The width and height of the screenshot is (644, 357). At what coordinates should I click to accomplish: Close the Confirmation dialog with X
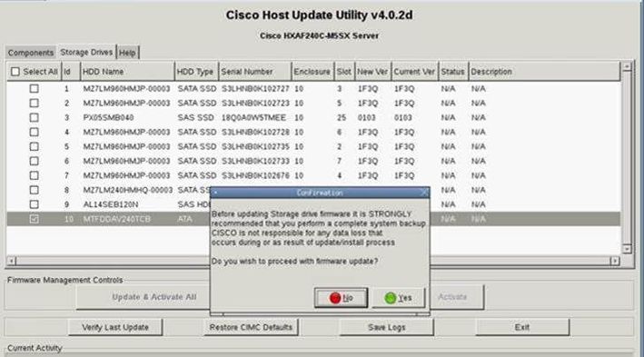click(x=425, y=193)
